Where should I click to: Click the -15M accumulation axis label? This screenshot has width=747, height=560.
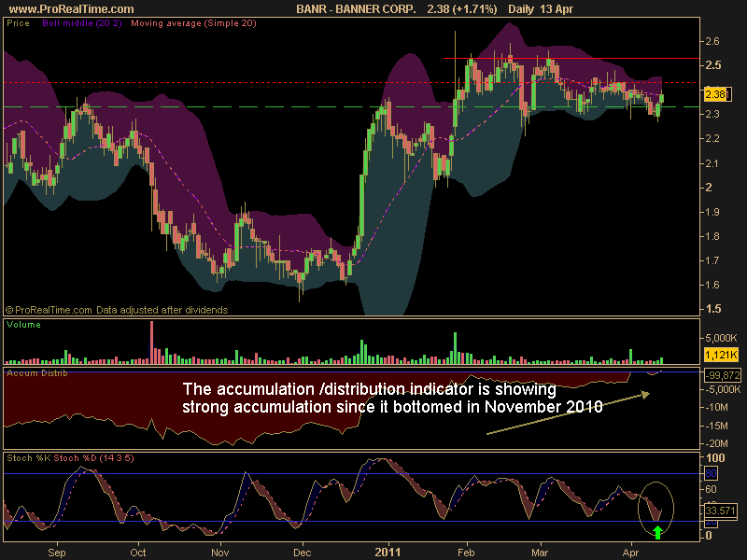click(x=717, y=426)
